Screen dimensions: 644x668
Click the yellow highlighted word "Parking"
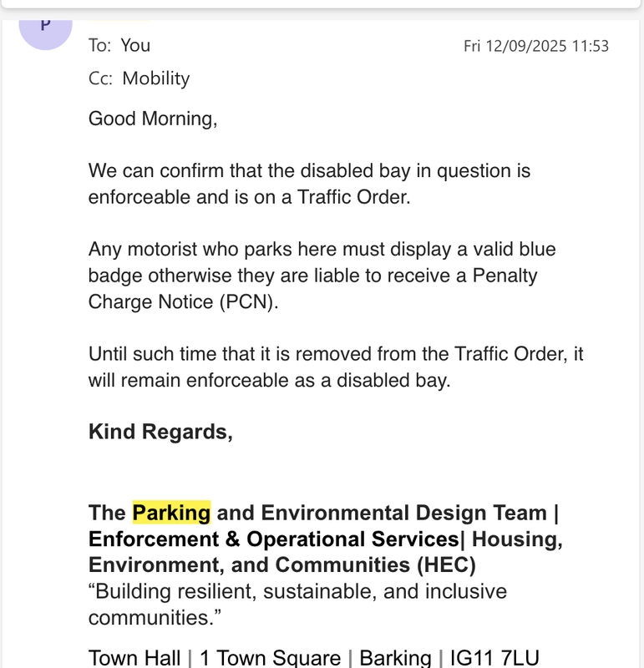pyautogui.click(x=171, y=513)
